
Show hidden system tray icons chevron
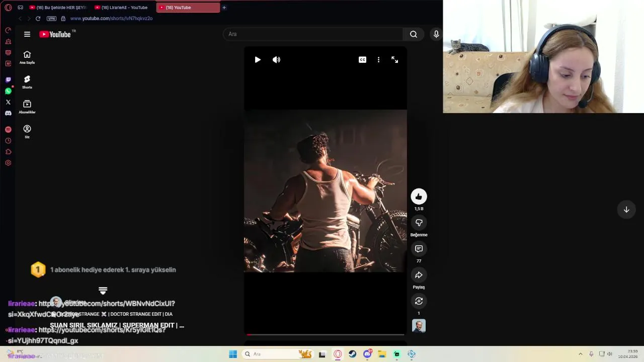[580, 354]
